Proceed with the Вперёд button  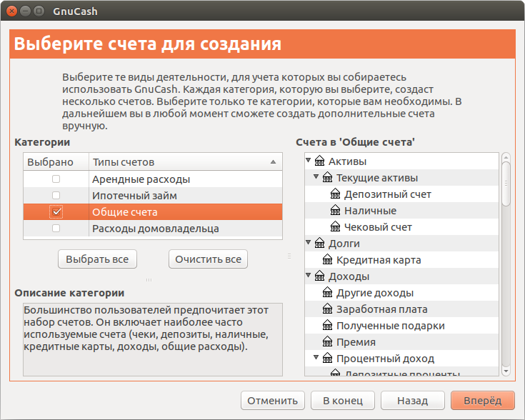point(482,401)
